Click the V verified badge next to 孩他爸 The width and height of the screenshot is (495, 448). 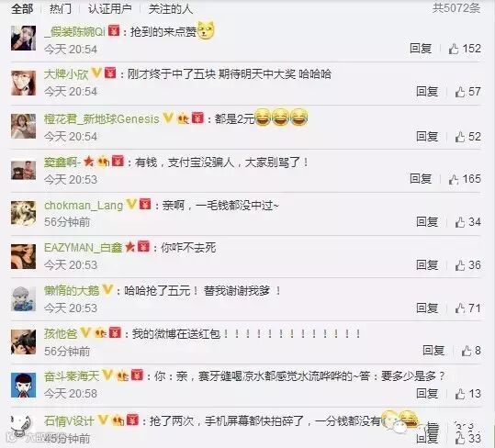[85, 332]
